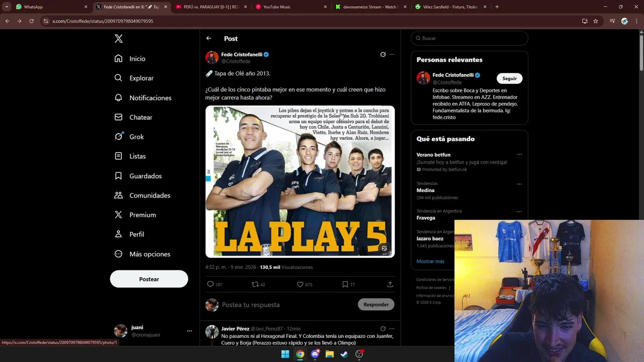Click the 130,5 mil Visualizaciones count
This screenshot has height=362, width=644.
(286, 267)
